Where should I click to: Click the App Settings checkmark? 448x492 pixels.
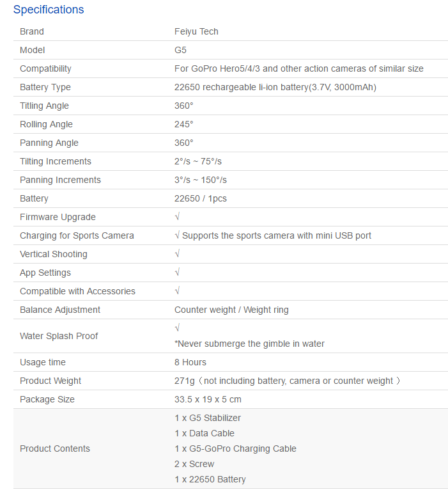pyautogui.click(x=177, y=272)
